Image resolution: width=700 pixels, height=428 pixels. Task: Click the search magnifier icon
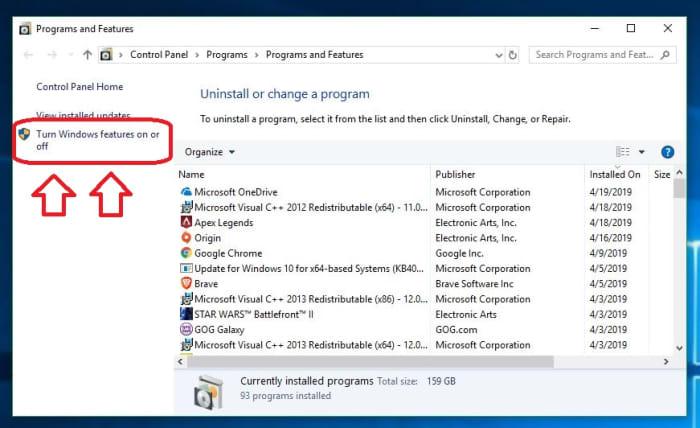pyautogui.click(x=665, y=55)
